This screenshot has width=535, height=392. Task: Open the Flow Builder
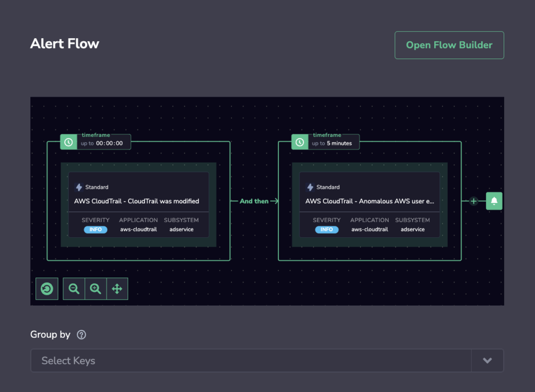449,45
